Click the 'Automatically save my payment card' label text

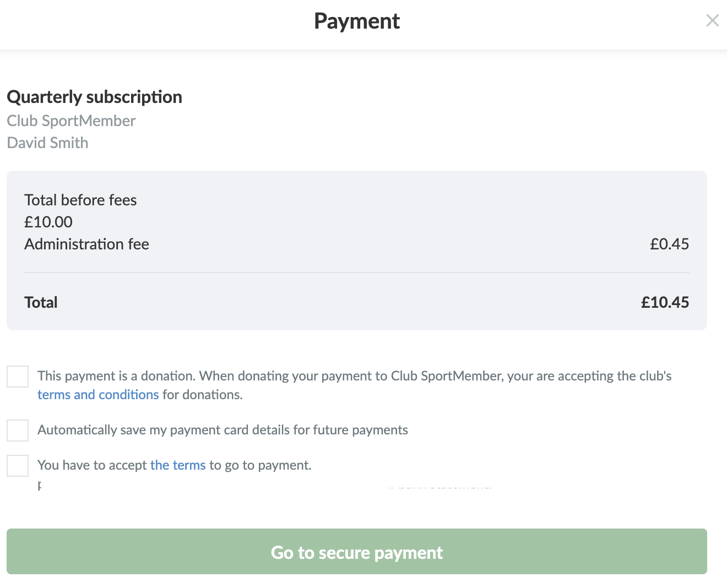pos(223,430)
